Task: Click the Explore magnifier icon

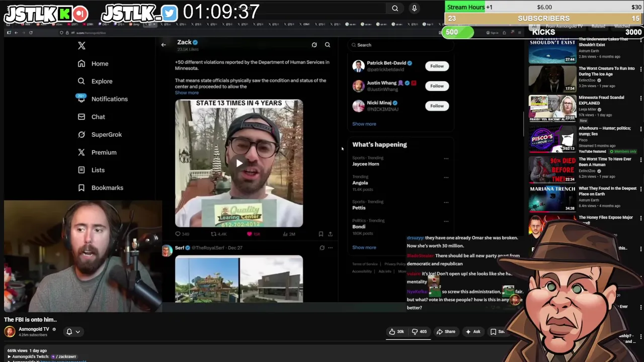Action: tap(82, 81)
